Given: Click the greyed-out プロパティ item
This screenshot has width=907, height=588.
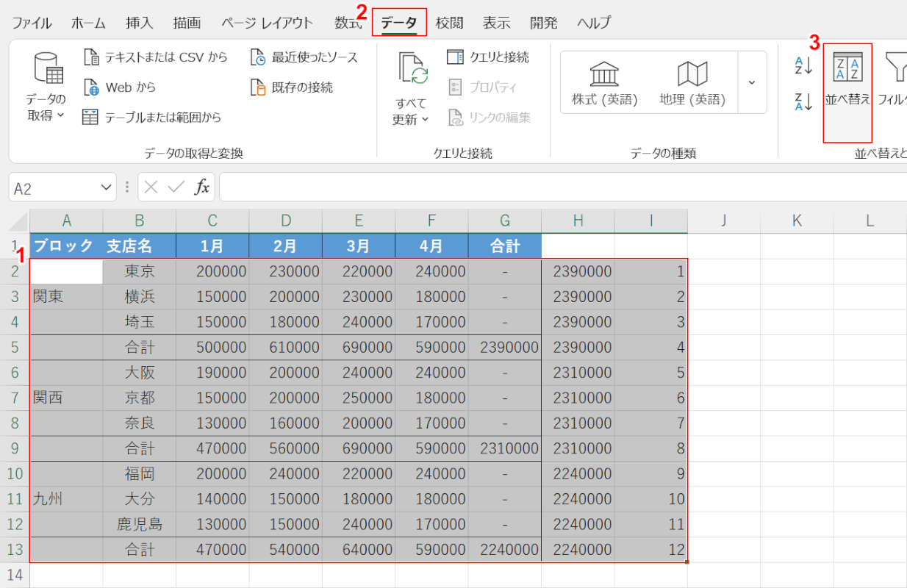Looking at the screenshot, I should pyautogui.click(x=482, y=87).
